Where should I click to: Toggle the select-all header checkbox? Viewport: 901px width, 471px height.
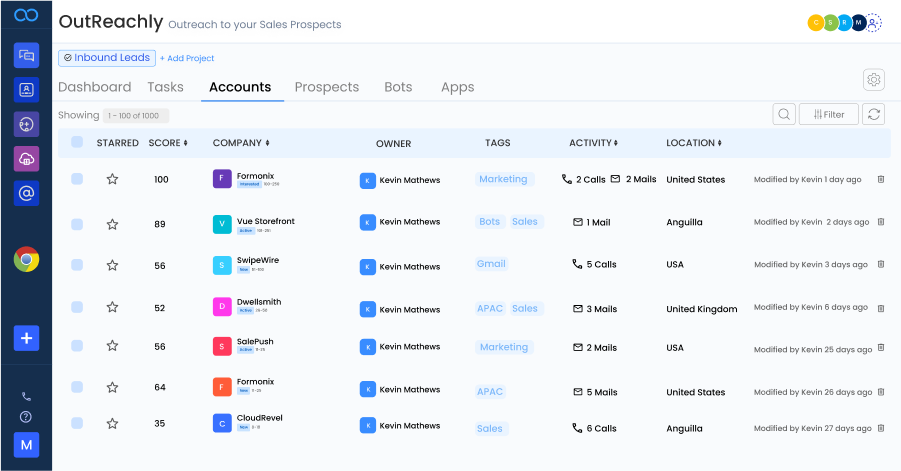[77, 143]
